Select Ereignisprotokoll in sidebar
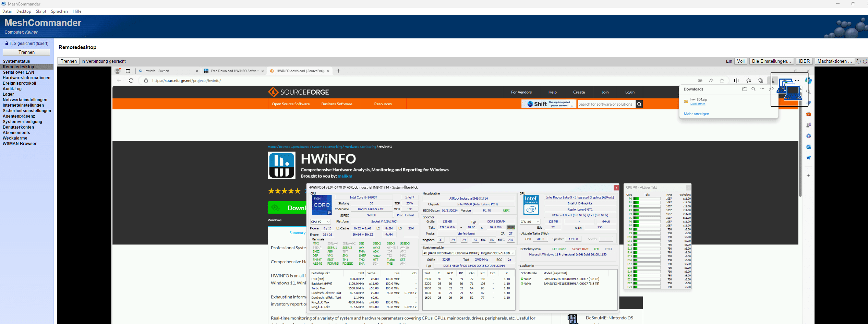The image size is (868, 324). 19,83
